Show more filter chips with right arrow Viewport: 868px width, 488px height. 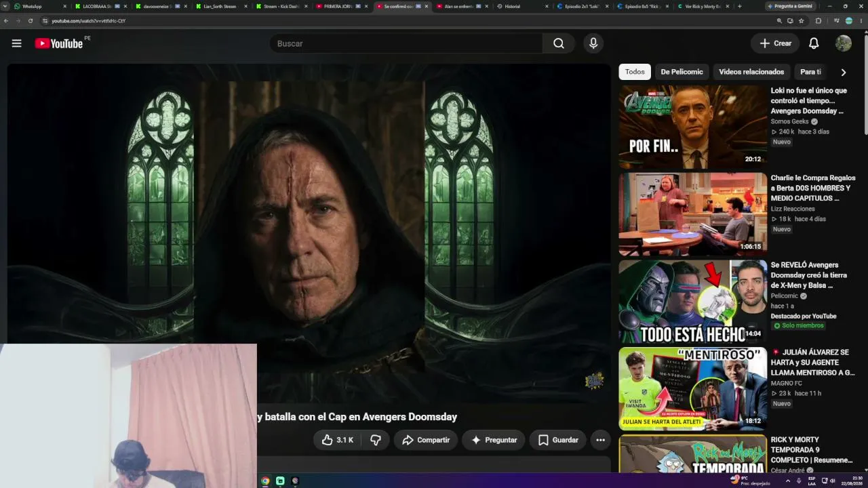(x=844, y=72)
